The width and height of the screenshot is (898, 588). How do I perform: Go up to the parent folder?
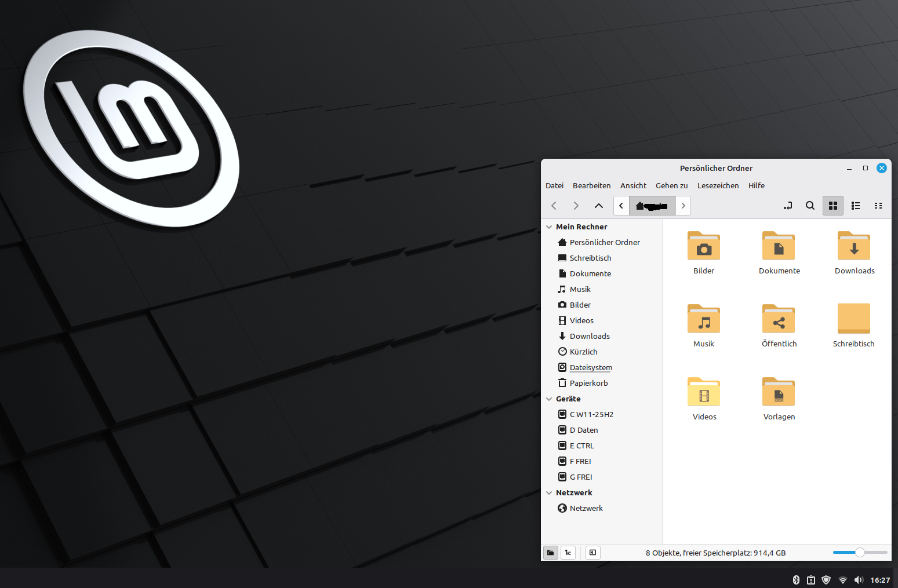599,206
